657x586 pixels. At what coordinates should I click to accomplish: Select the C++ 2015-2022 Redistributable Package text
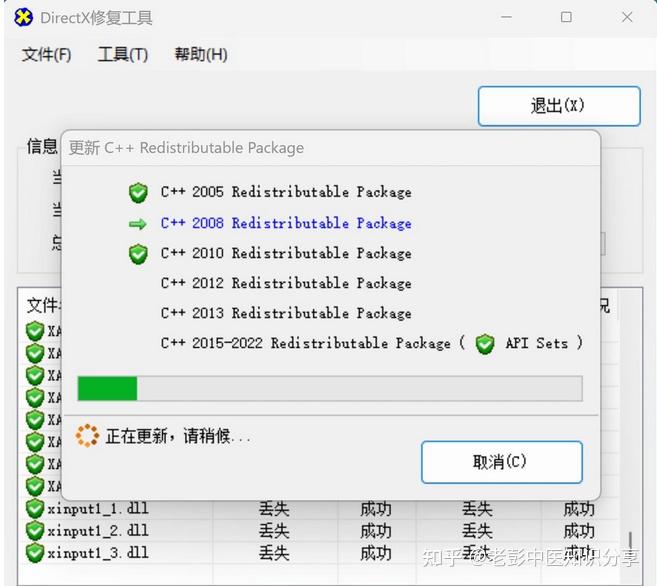(306, 343)
